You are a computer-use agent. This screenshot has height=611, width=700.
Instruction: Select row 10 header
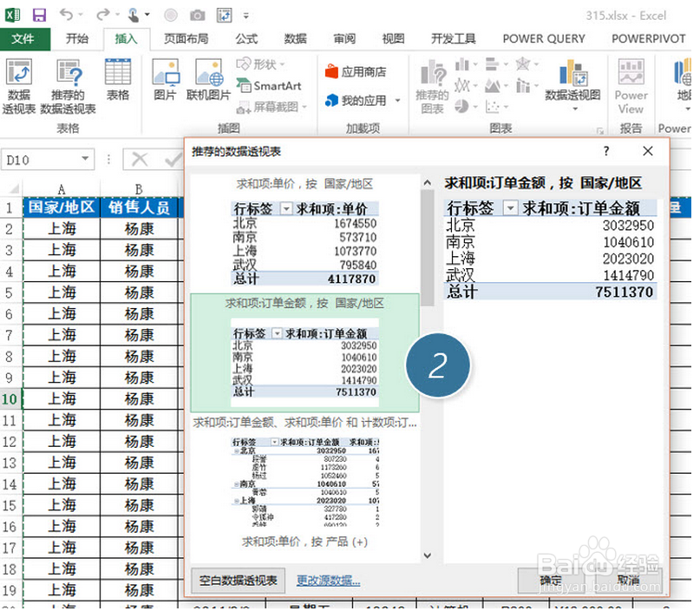(10, 399)
